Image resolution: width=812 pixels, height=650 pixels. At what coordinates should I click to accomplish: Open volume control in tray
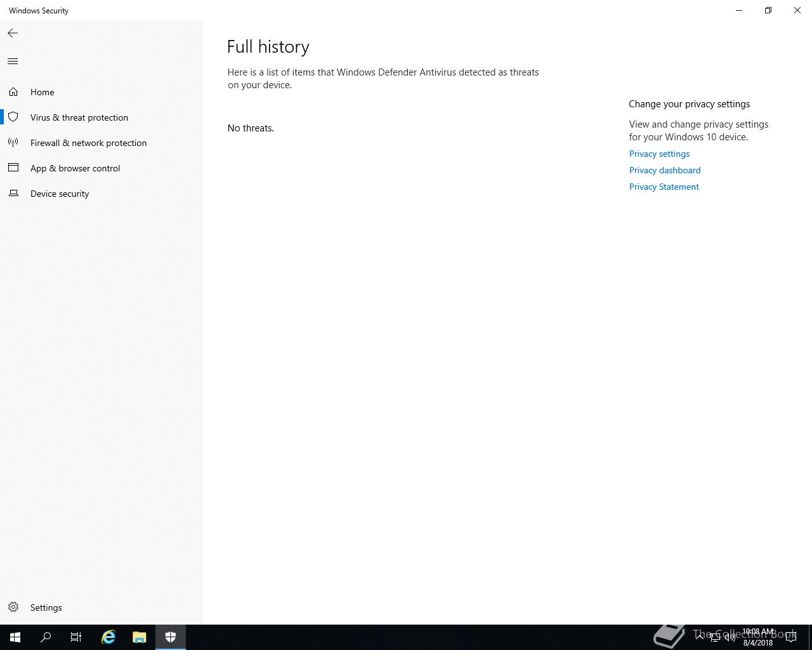tap(730, 637)
